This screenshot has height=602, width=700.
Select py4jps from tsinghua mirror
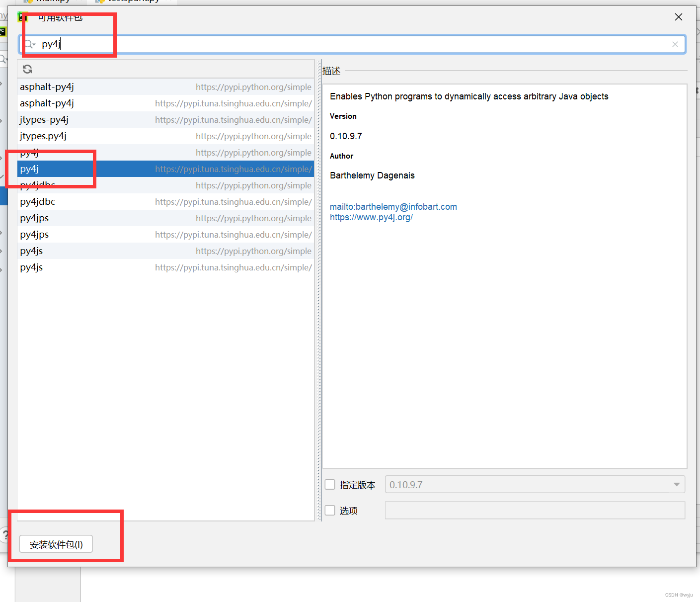tap(166, 234)
